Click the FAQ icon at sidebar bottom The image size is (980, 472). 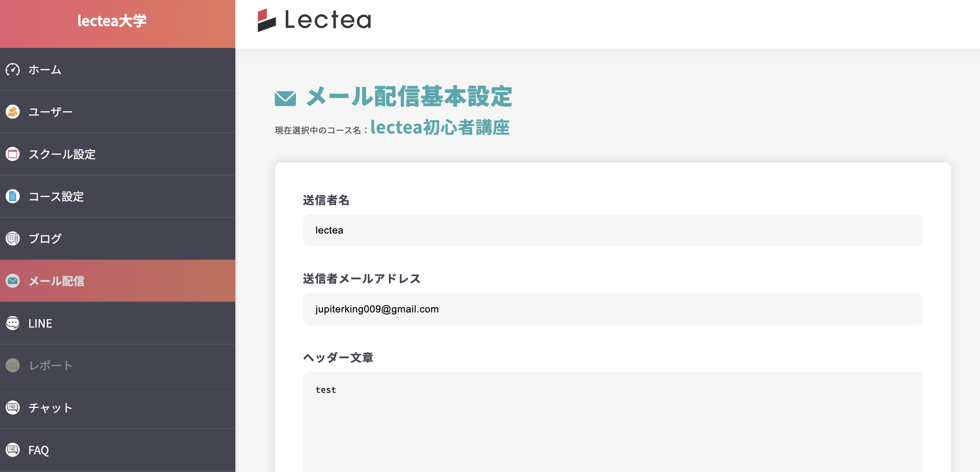pyautogui.click(x=13, y=450)
